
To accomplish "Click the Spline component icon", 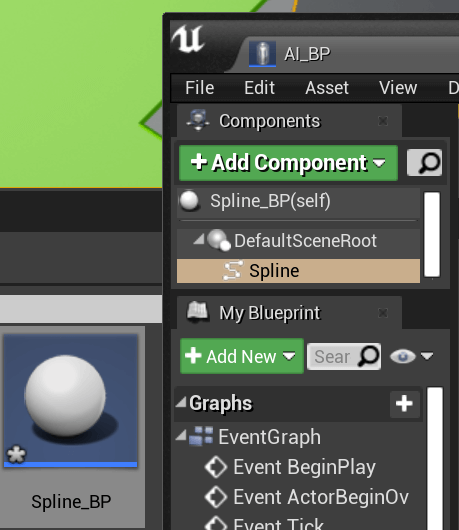I will tap(233, 270).
